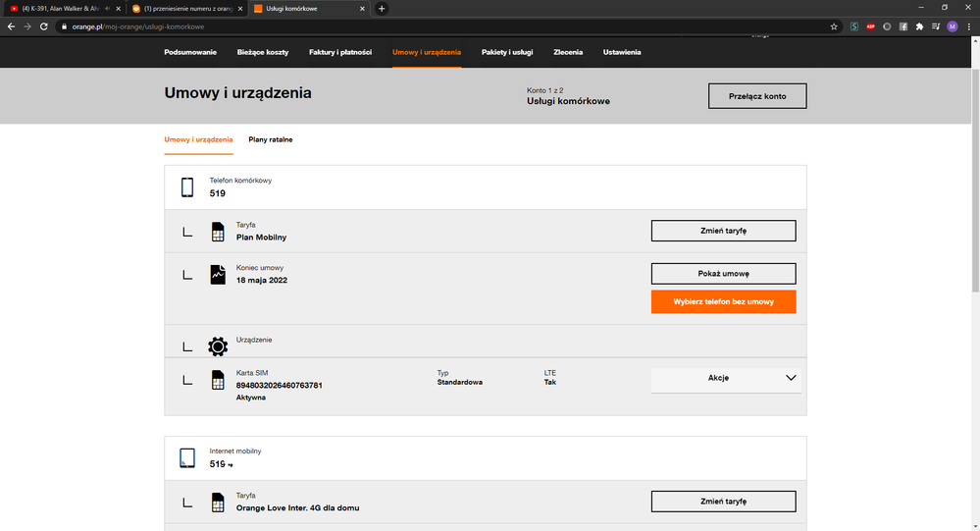Click the purple M profile avatar
The height and width of the screenshot is (531, 980).
(952, 27)
